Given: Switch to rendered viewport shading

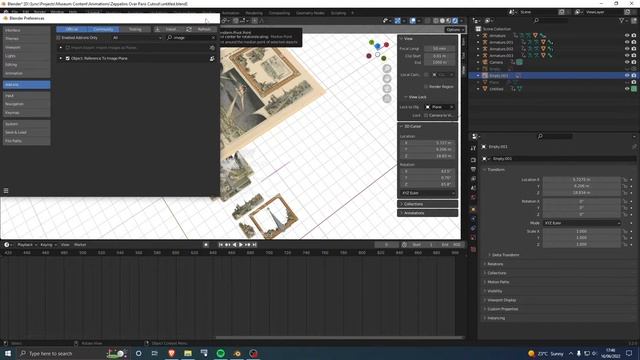Looking at the screenshot, I should 455,20.
